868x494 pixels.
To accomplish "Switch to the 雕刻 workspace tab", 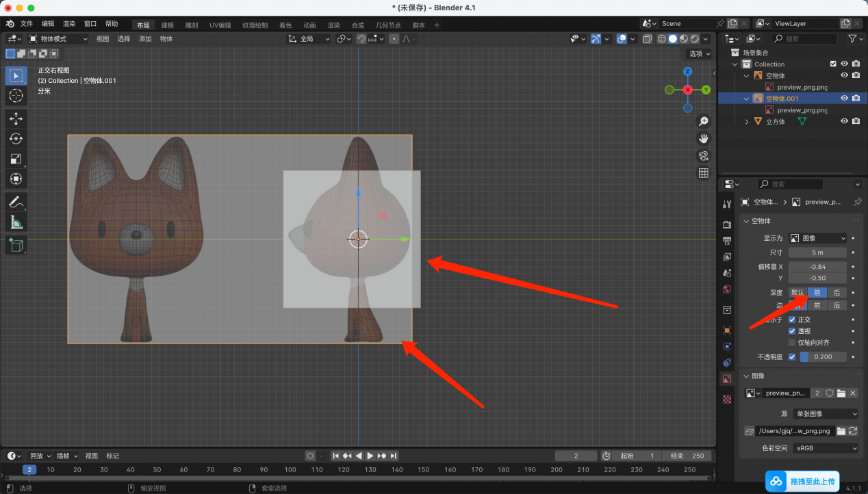I will [192, 25].
